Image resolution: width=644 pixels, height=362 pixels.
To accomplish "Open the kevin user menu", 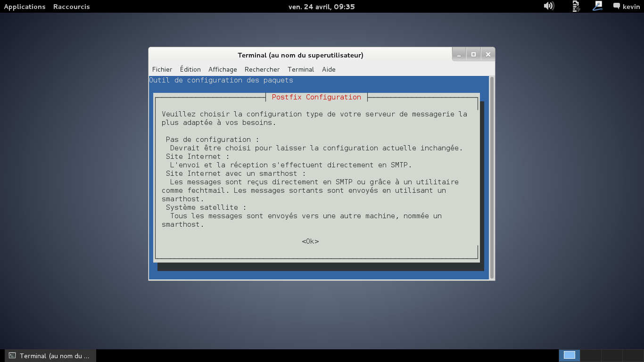I will 631,7.
